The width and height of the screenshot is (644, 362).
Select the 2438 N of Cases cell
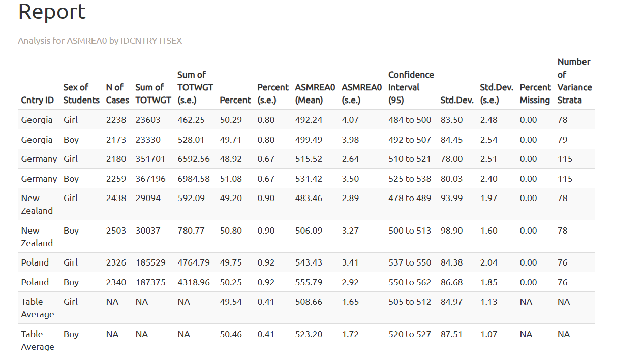click(116, 198)
